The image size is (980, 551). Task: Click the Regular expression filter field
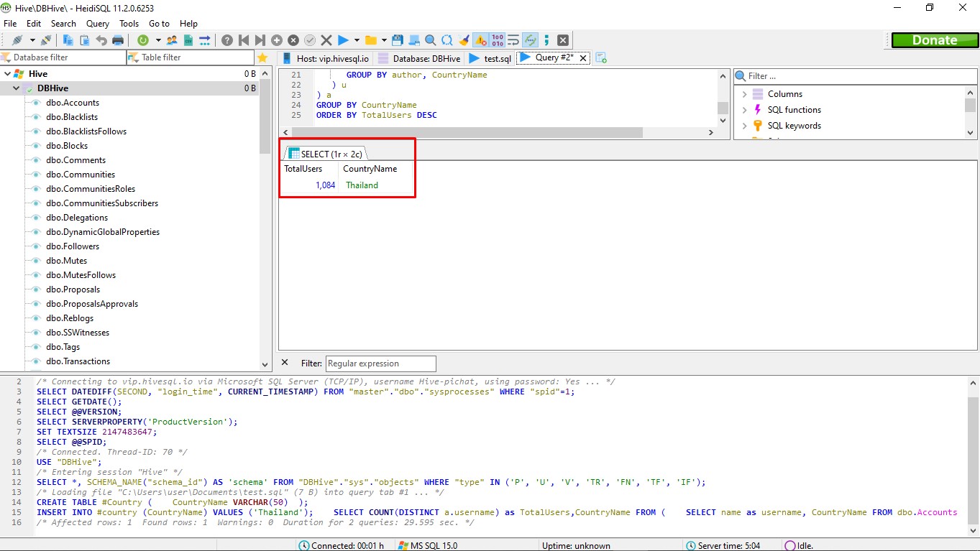pos(380,364)
